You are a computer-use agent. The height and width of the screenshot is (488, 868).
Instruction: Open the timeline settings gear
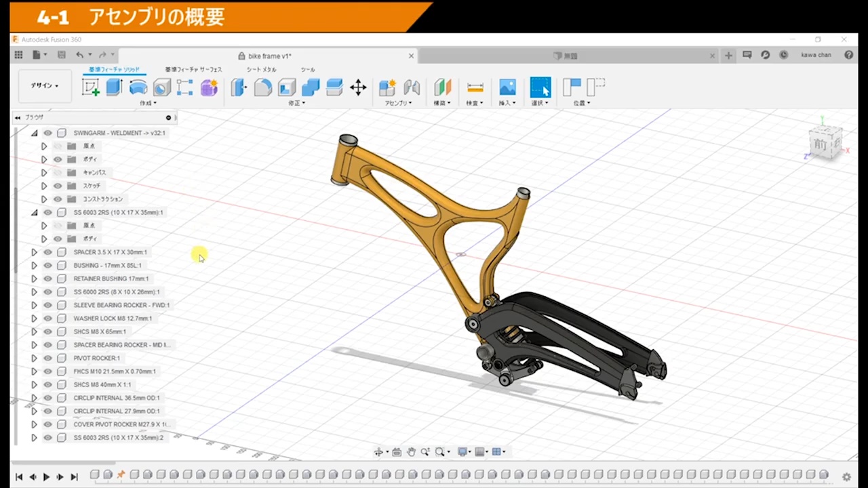(x=846, y=476)
